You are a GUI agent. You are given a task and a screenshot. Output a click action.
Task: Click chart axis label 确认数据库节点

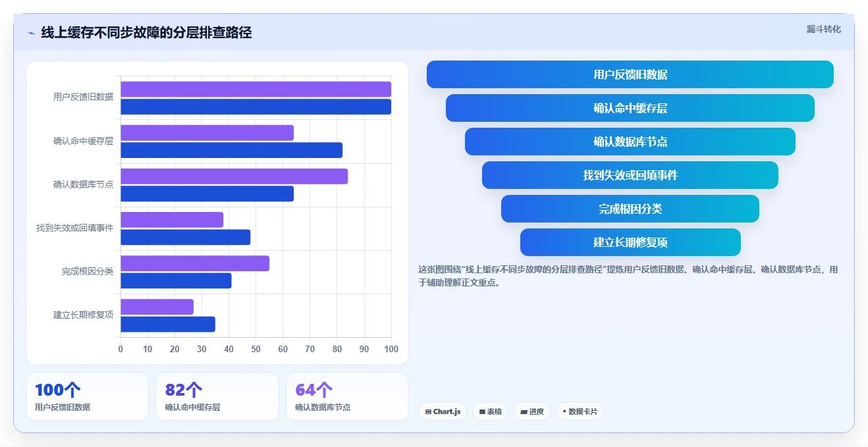(x=83, y=184)
